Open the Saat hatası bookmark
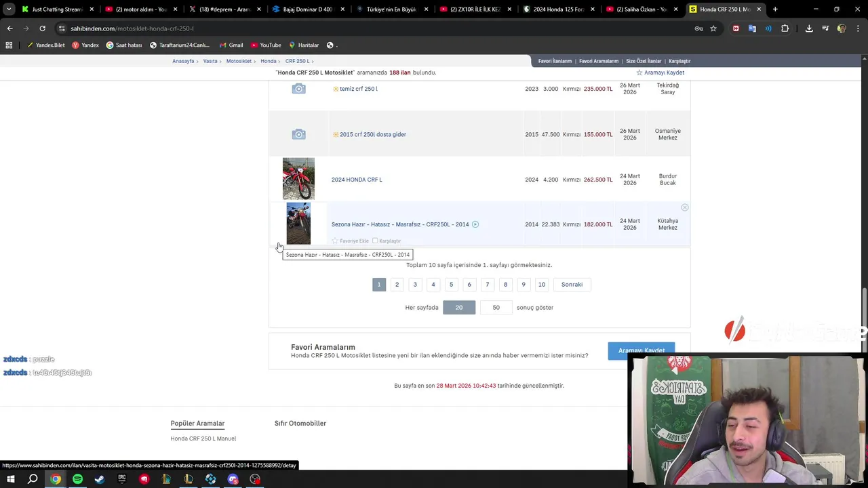The image size is (868, 488). [x=124, y=45]
